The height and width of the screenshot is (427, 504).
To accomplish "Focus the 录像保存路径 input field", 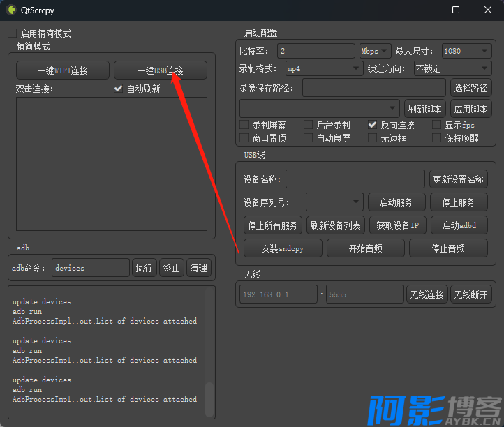I will (x=374, y=88).
